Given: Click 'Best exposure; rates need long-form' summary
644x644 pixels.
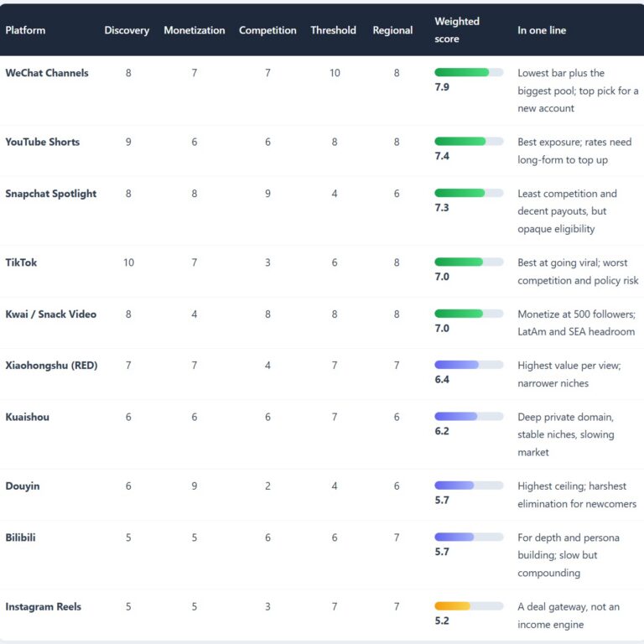Looking at the screenshot, I should [x=574, y=151].
